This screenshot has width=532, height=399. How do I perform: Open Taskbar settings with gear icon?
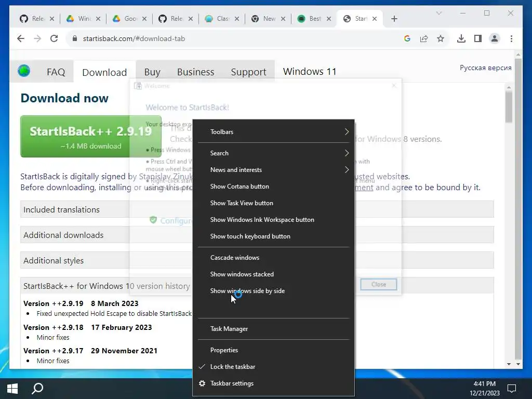click(273, 383)
